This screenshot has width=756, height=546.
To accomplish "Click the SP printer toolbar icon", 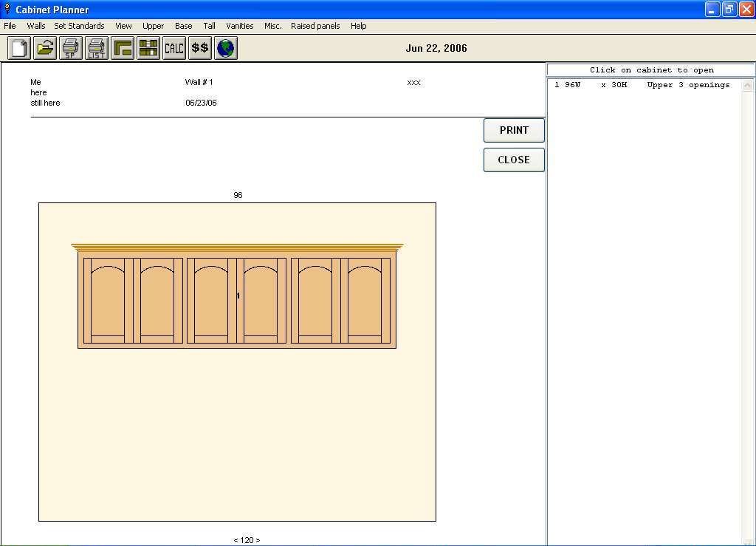I will click(71, 48).
